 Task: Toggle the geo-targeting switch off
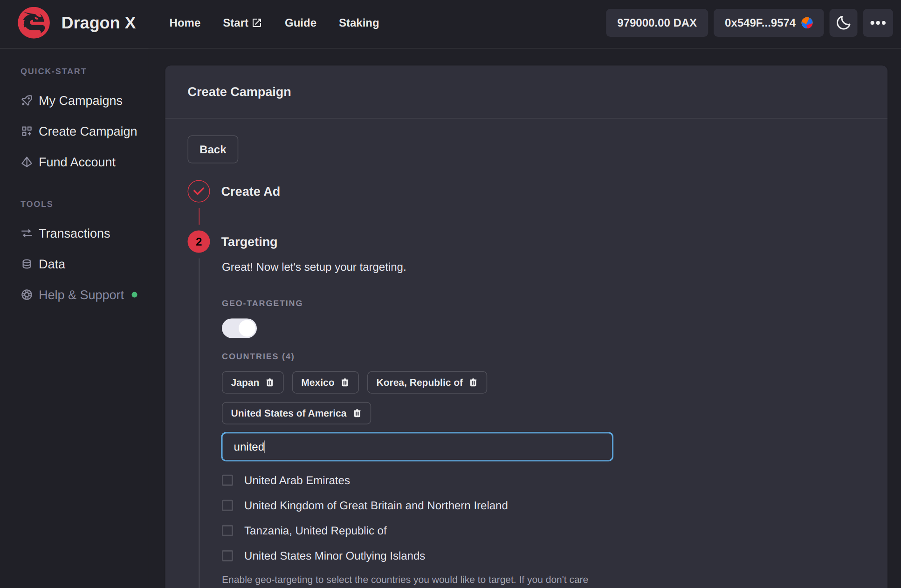[x=239, y=328]
